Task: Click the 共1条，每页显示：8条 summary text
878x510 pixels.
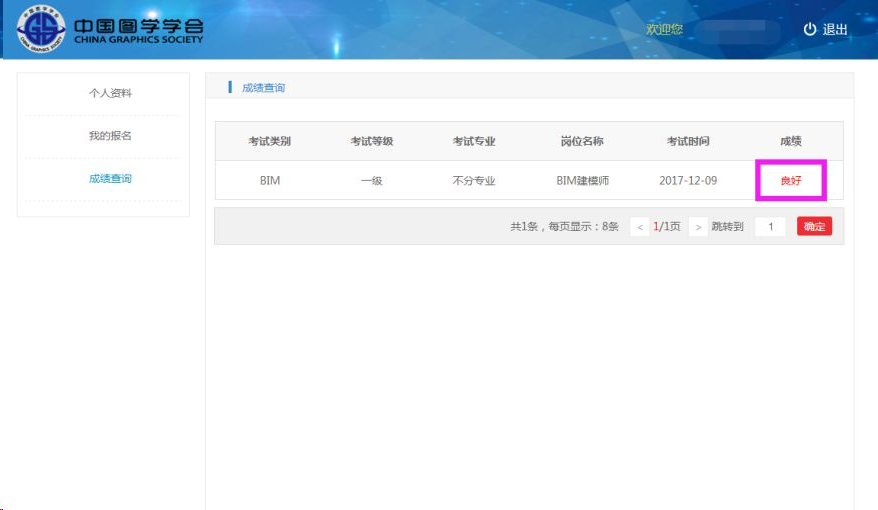Action: (x=564, y=227)
